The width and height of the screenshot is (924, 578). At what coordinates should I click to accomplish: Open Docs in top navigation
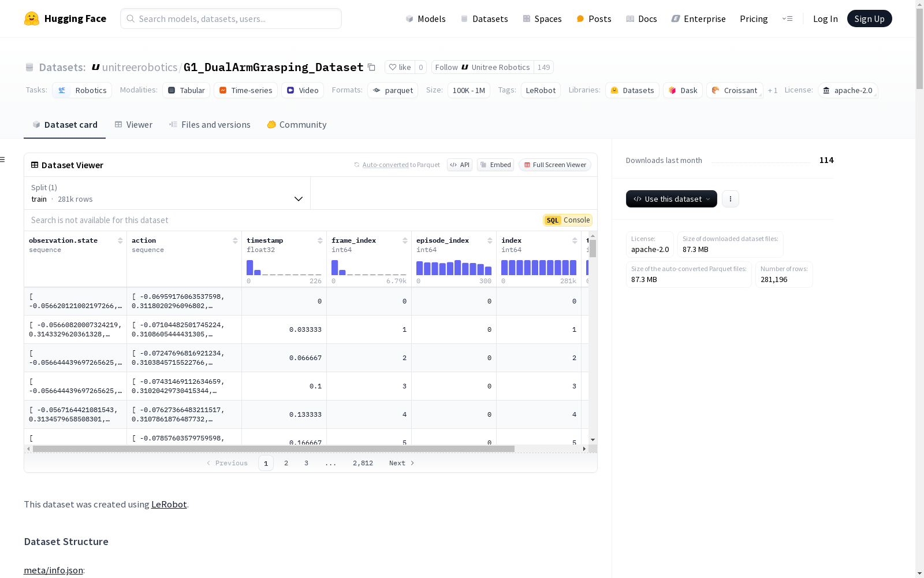(642, 18)
